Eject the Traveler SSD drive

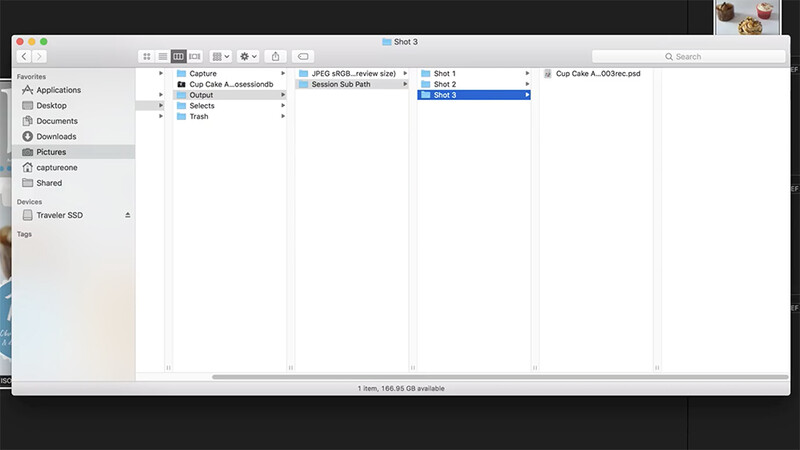tap(128, 215)
